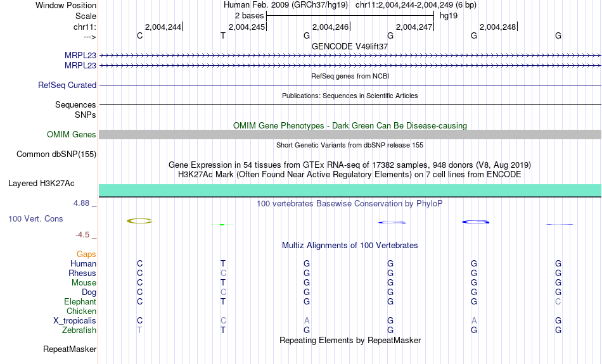Click the yellow C conservation glyph
Viewport: 602px width, 364px height.
140,221
